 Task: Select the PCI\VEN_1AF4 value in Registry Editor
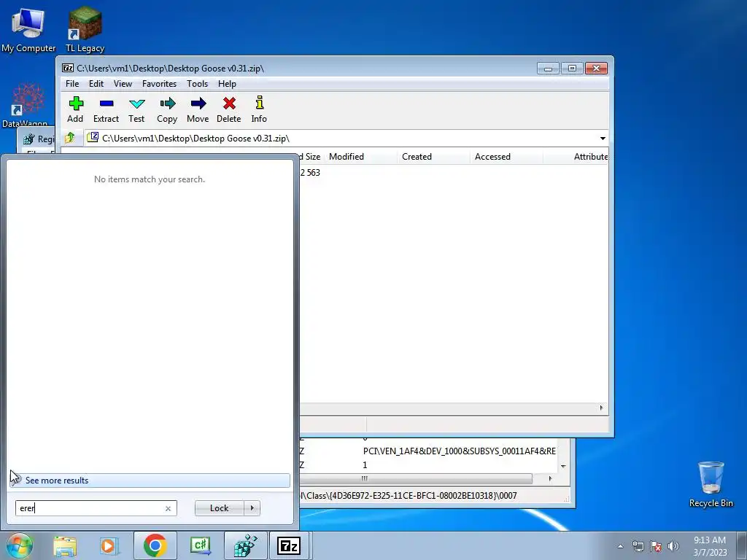(460, 451)
